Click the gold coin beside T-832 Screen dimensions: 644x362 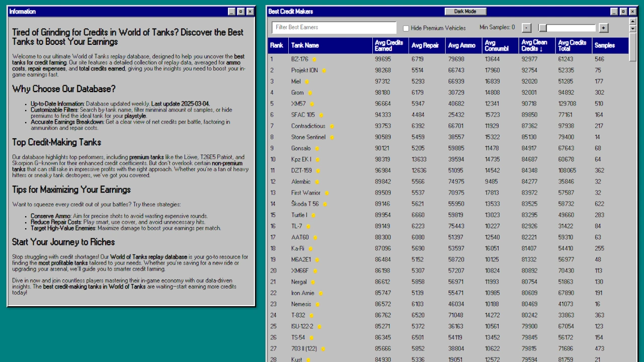[x=311, y=315]
